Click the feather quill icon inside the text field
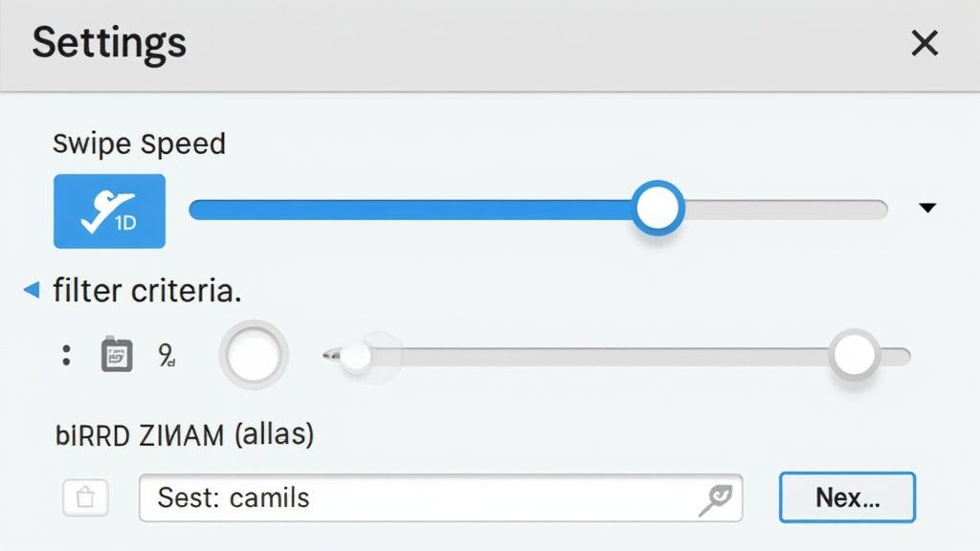980x551 pixels. 716,499
